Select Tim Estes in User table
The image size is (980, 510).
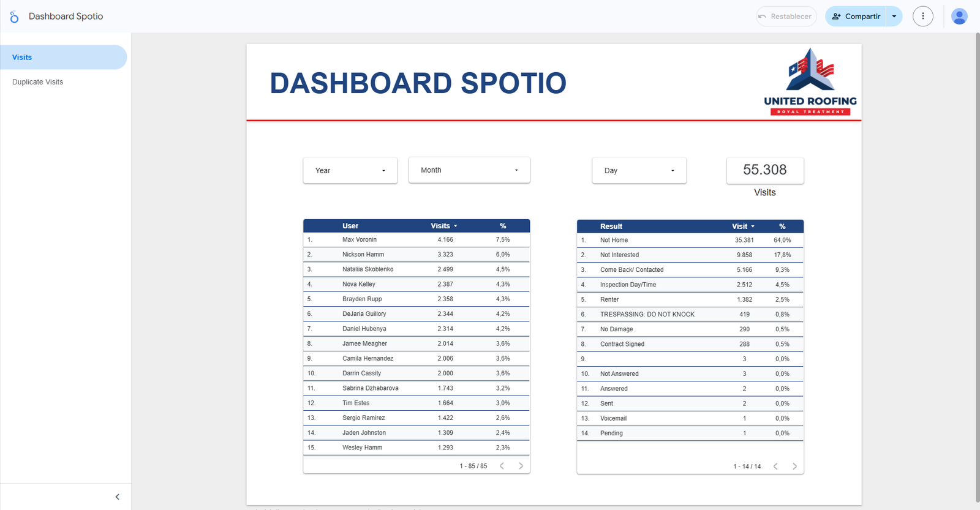[x=356, y=403]
